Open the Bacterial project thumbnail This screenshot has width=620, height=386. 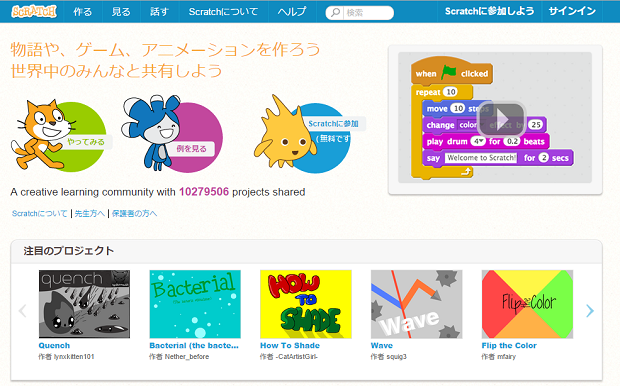tap(195, 304)
